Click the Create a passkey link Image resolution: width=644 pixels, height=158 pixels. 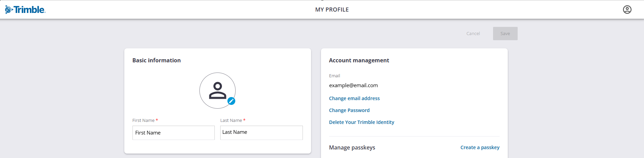(x=480, y=147)
